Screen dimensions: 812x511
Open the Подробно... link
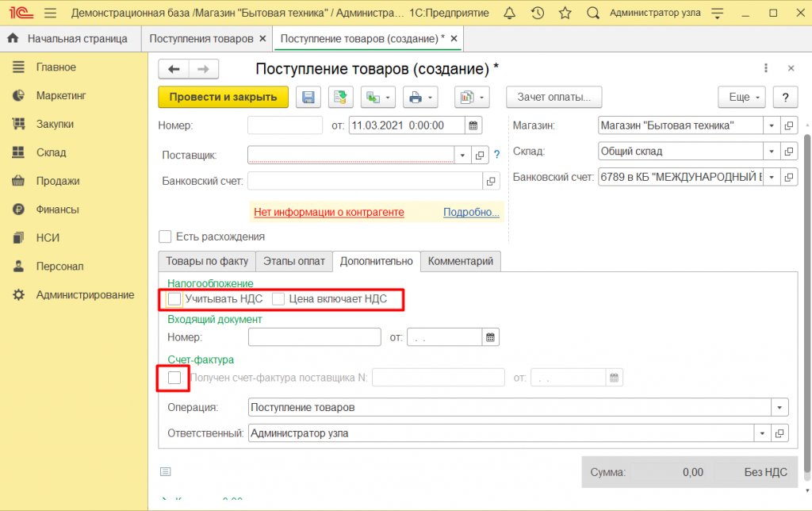coord(471,213)
